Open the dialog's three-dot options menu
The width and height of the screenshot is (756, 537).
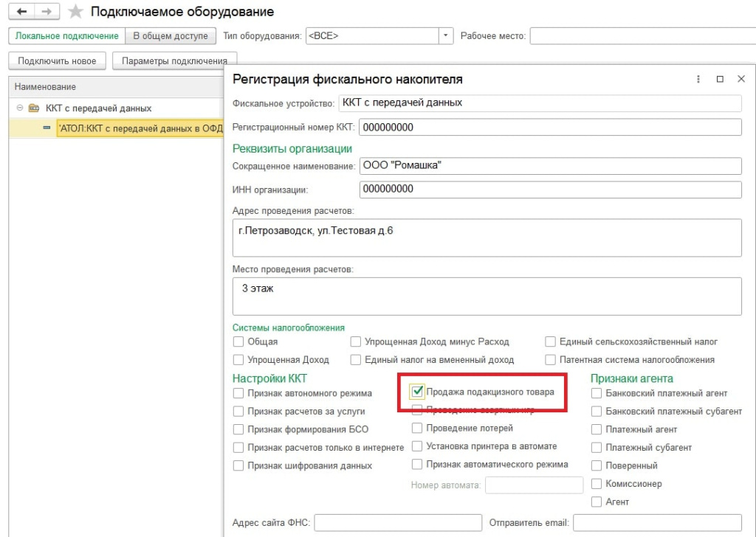tap(698, 80)
